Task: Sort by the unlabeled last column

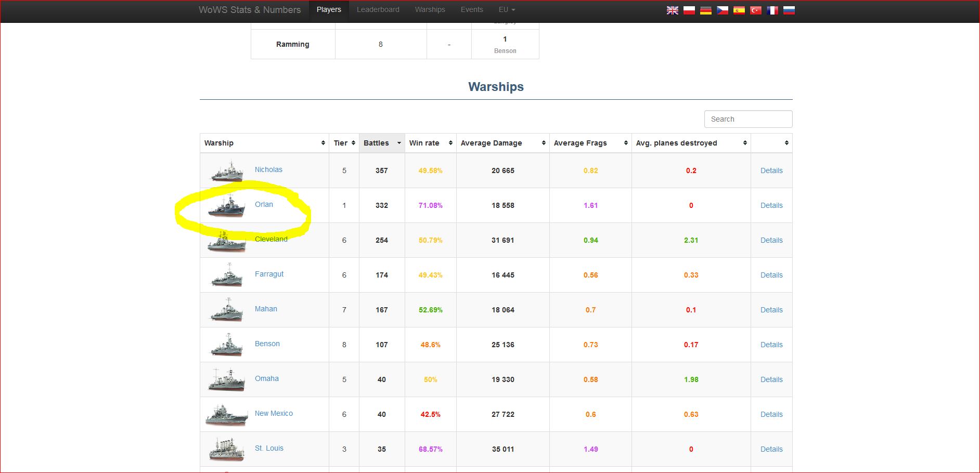Action: click(771, 143)
